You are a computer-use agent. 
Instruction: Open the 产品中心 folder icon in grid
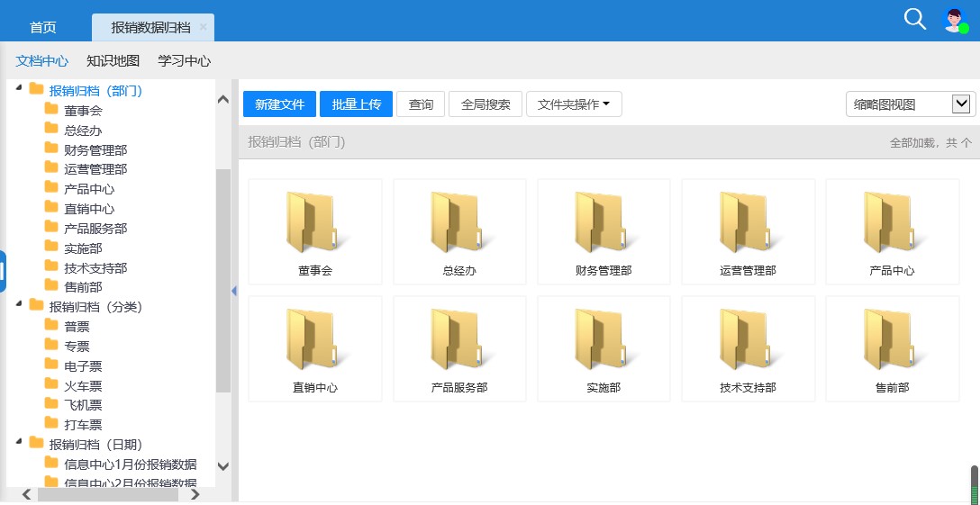(x=891, y=222)
